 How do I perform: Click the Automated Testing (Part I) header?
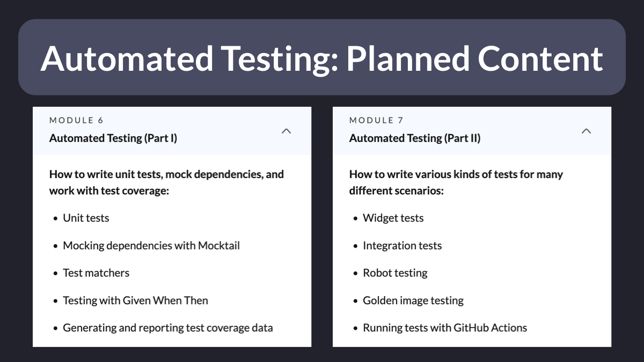[x=113, y=138]
